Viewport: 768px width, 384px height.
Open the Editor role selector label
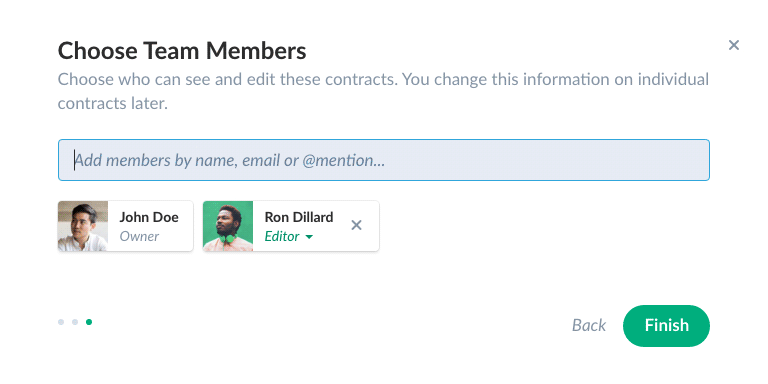[282, 237]
